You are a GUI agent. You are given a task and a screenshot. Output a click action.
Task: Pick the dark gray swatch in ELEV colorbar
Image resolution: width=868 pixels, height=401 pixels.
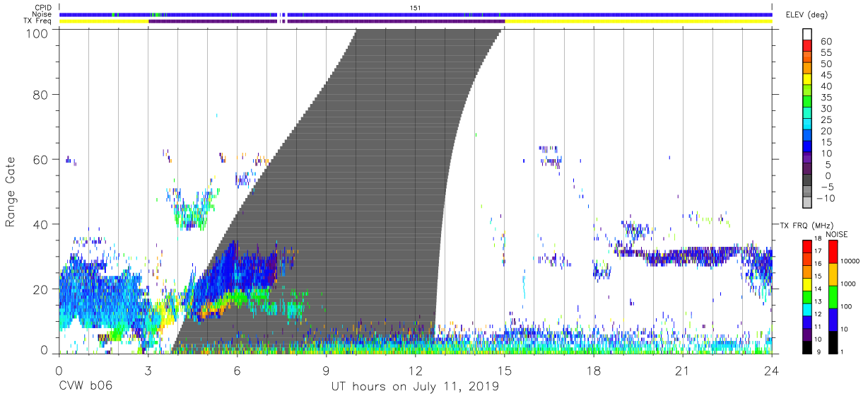tap(807, 180)
